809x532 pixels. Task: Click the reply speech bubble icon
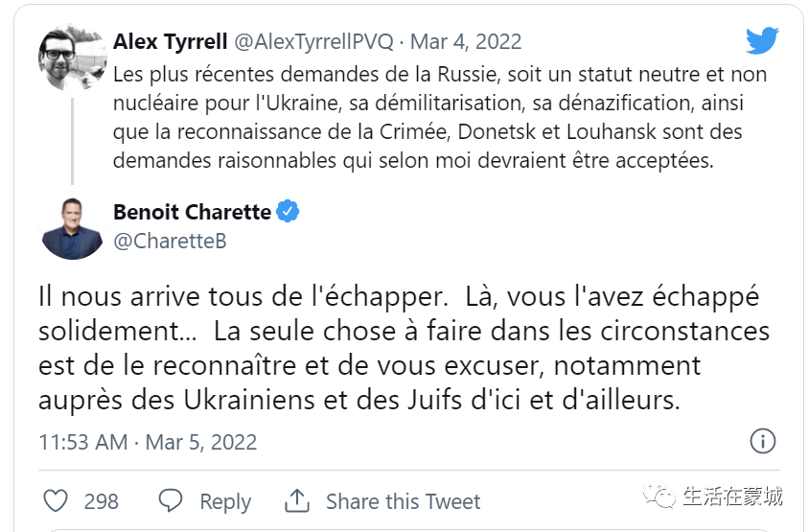(171, 500)
